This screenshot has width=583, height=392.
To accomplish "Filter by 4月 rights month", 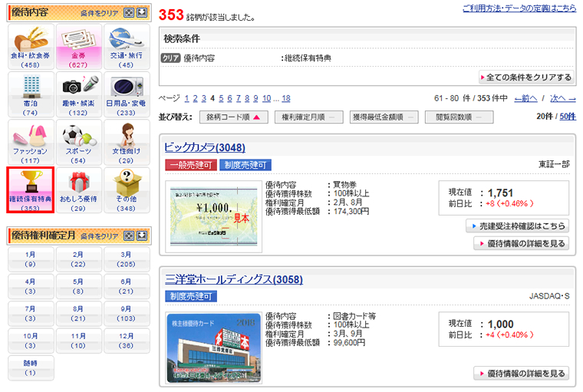I will 31,286.
